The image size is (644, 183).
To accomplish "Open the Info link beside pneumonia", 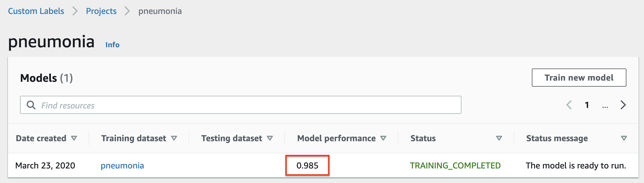I will click(112, 45).
